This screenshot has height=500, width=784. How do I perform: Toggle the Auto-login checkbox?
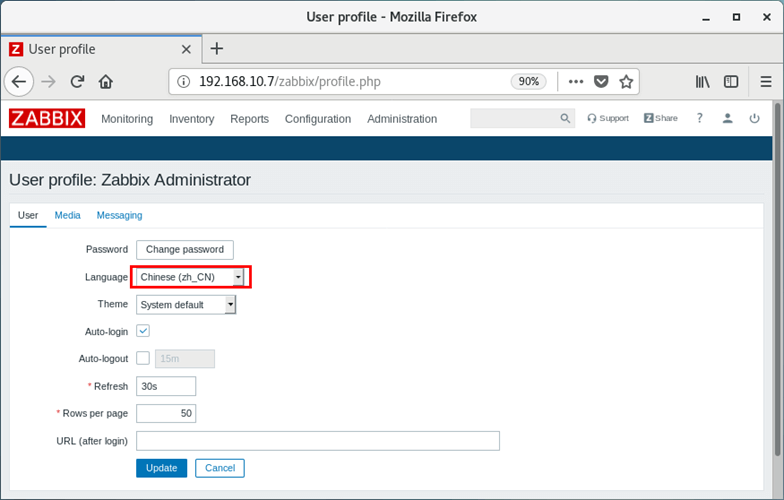[143, 331]
